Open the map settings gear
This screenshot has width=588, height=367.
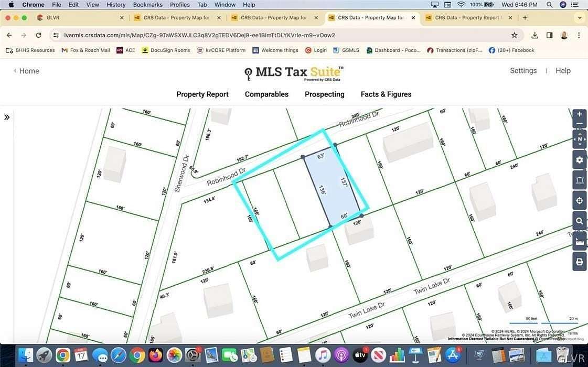pos(579,160)
